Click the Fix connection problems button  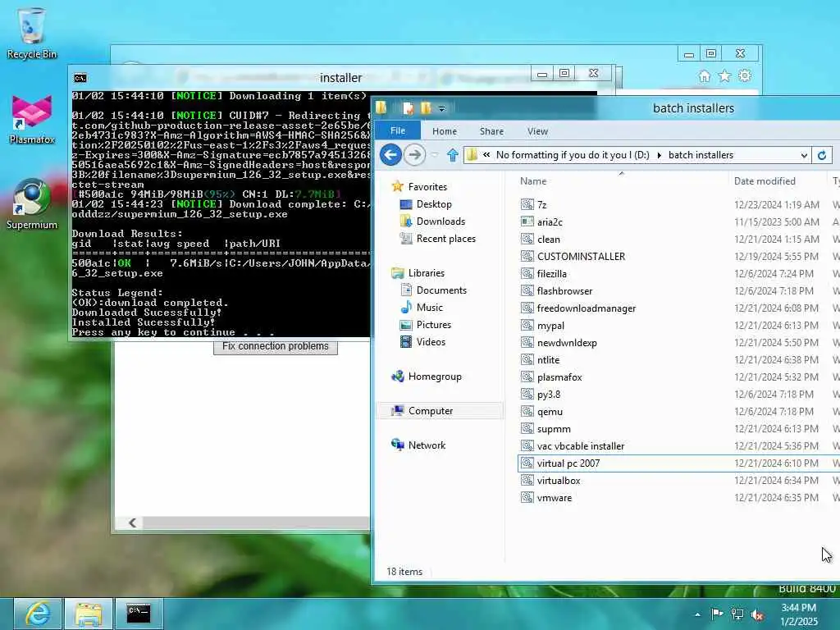point(276,347)
